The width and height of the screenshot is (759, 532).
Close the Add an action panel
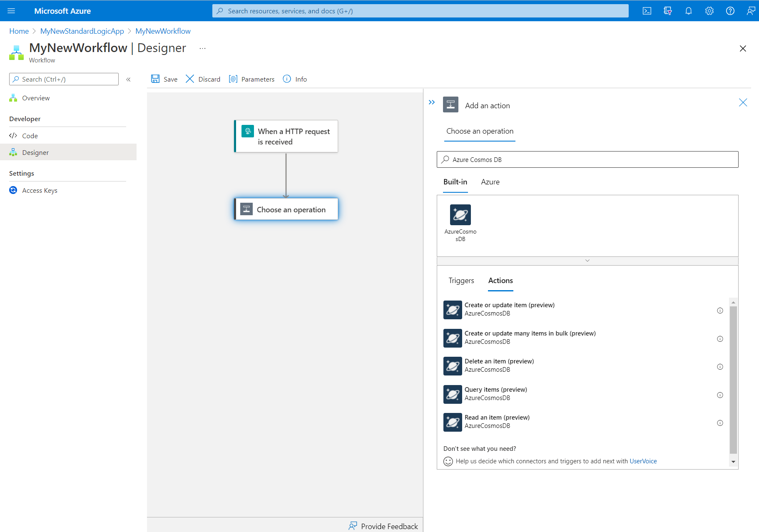(x=743, y=102)
